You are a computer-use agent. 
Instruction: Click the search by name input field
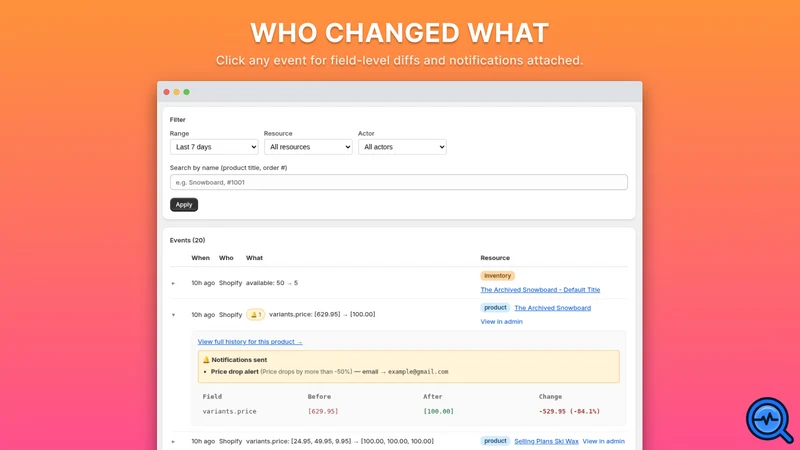[398, 182]
